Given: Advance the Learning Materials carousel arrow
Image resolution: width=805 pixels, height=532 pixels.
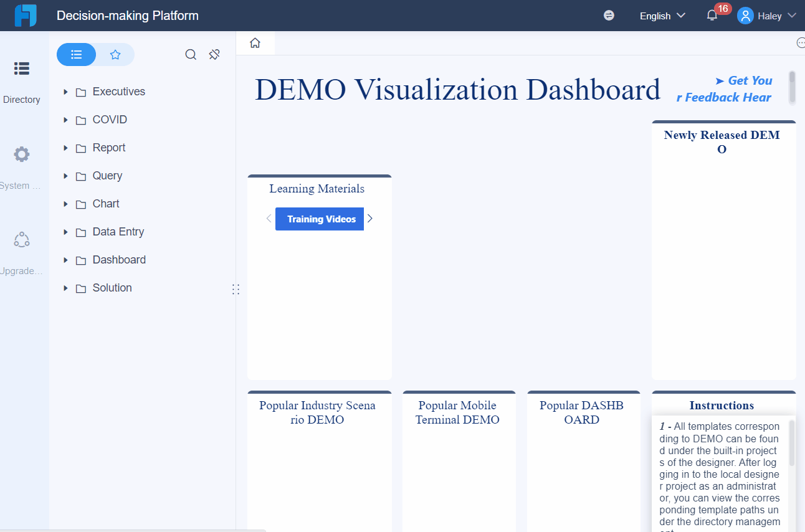Looking at the screenshot, I should [x=369, y=218].
